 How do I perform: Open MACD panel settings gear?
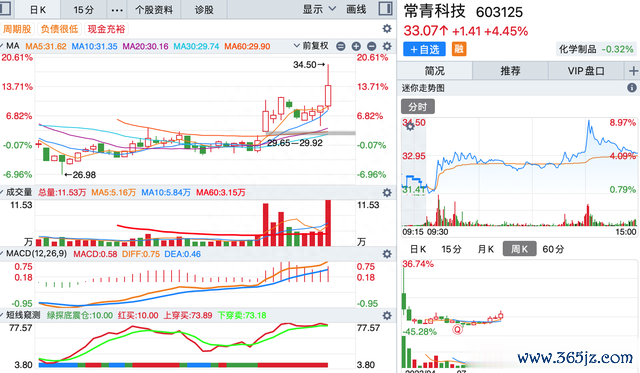(387, 254)
